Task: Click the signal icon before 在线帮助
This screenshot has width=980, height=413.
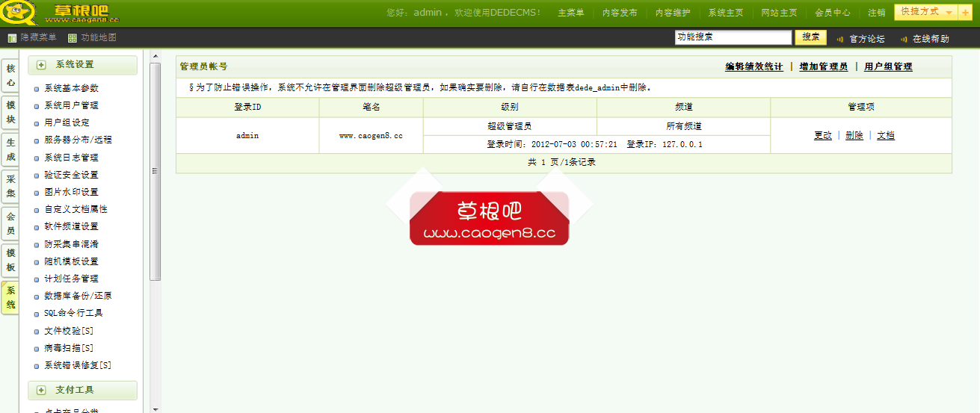Action: [904, 39]
